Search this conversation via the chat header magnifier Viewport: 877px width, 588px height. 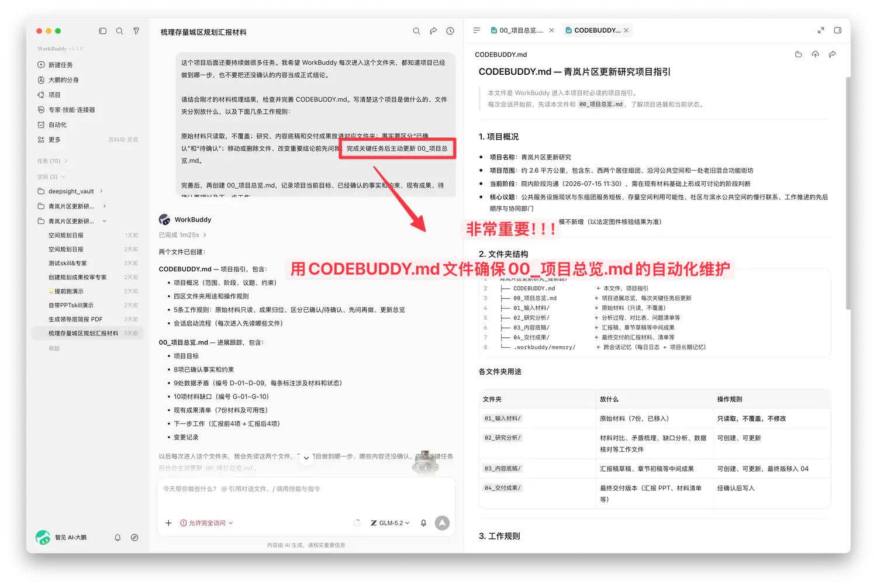(x=416, y=31)
